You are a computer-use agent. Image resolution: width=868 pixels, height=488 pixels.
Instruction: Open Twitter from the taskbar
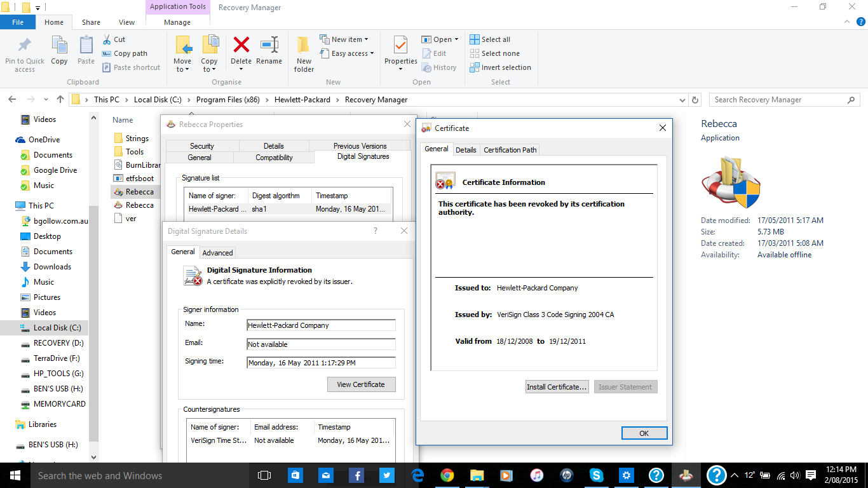[x=386, y=475]
